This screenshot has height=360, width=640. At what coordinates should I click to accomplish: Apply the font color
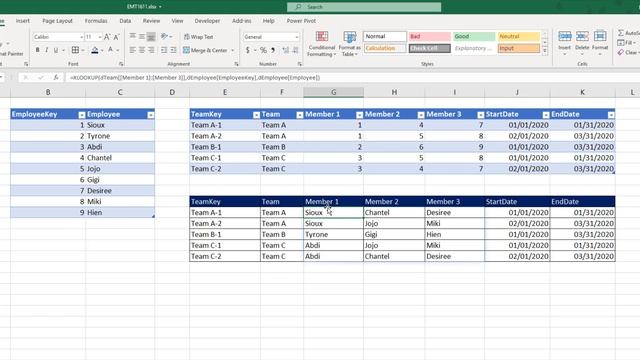click(x=110, y=50)
